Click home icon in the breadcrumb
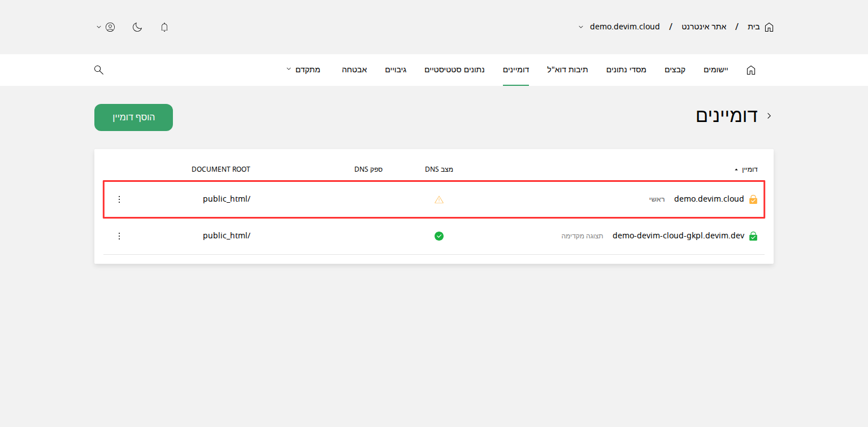Screen dimensions: 868x427 click(x=769, y=27)
